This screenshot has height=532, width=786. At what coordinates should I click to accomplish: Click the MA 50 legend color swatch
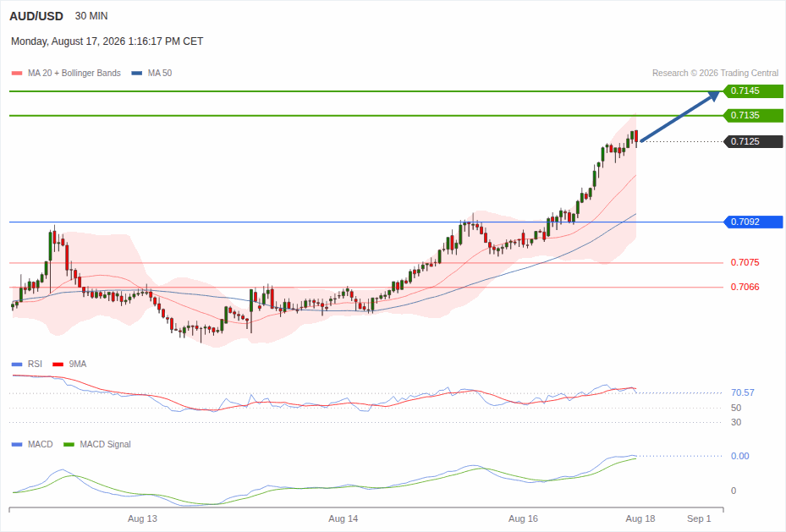137,73
